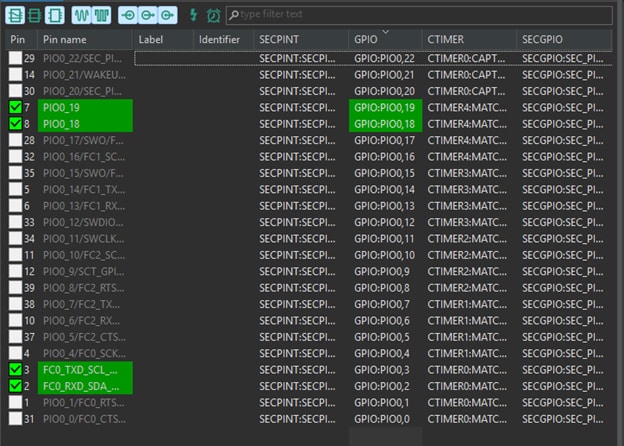Click the third chip outline filter icon
This screenshot has height=446, width=624.
(55, 15)
